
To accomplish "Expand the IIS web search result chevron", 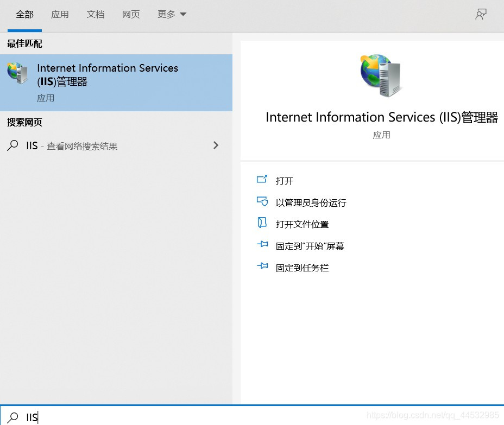I will [216, 145].
